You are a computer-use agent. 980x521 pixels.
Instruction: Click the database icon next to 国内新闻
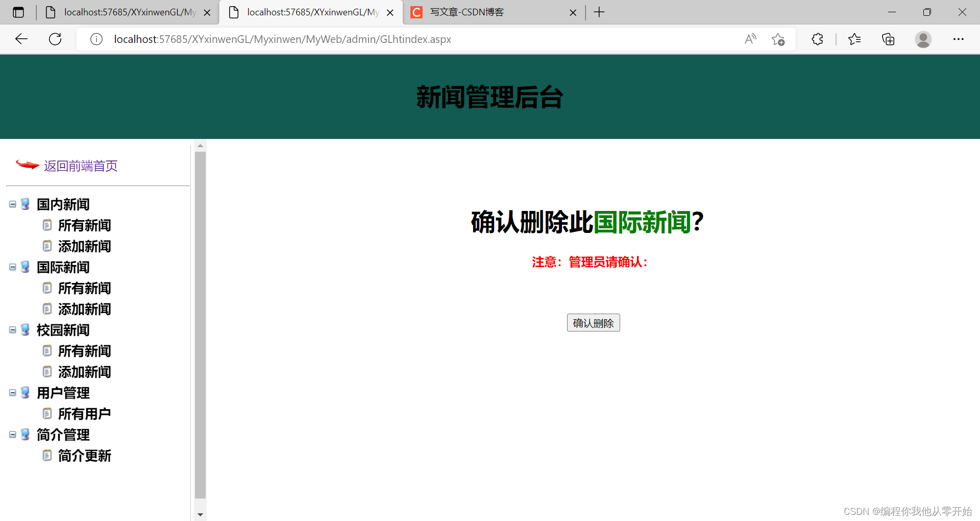25,203
